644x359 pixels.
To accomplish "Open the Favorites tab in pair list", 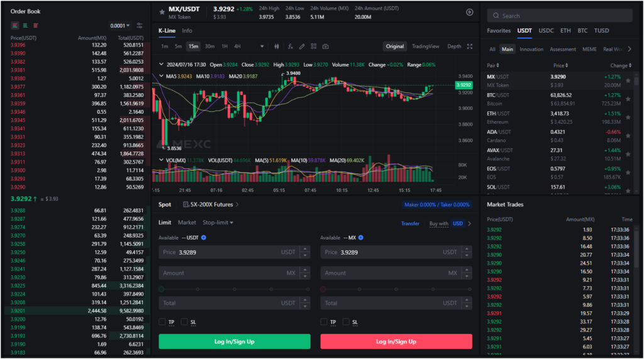I will click(499, 31).
